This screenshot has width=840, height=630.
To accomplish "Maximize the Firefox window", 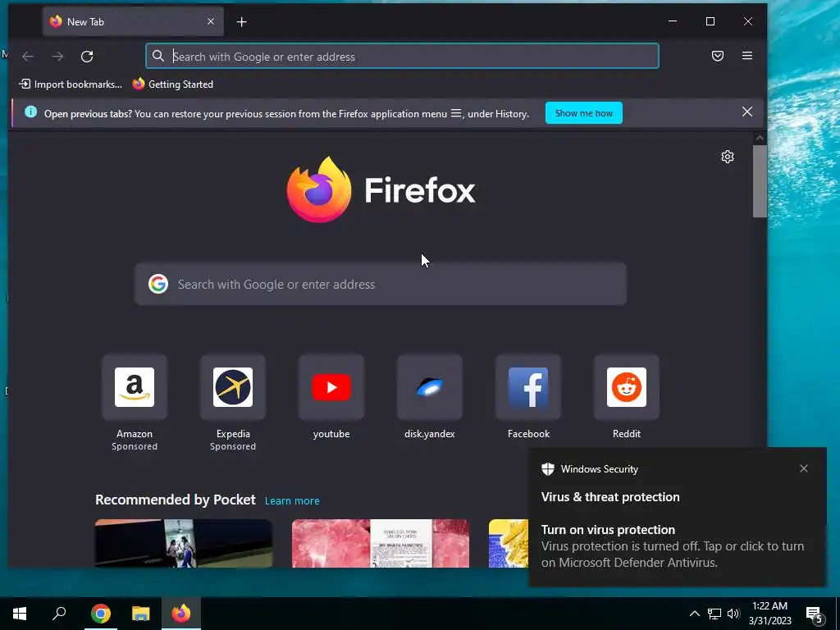I will (x=710, y=21).
